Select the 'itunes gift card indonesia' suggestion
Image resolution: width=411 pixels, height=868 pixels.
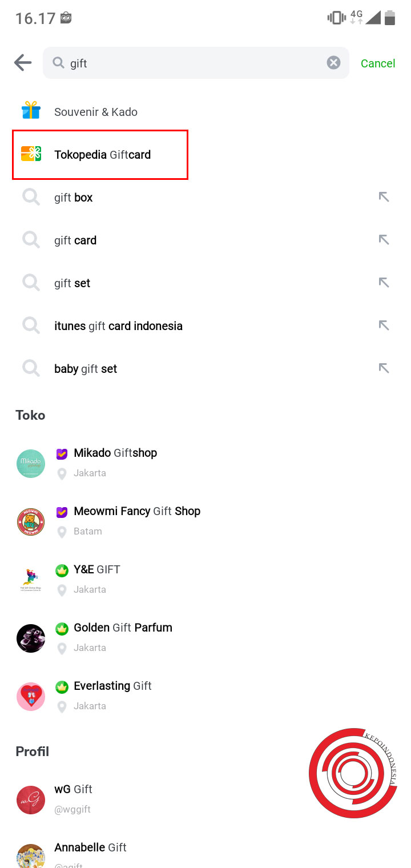118,325
